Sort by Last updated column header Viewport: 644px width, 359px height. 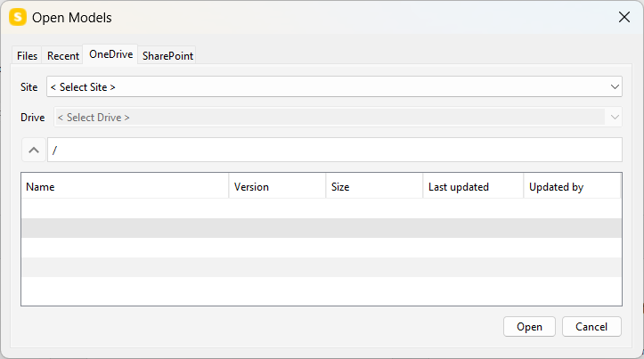click(473, 187)
